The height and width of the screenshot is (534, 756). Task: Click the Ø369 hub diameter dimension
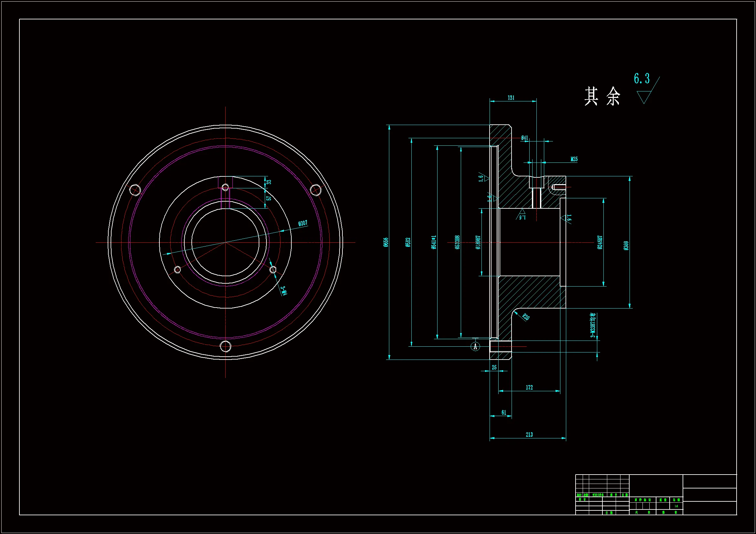tap(626, 246)
